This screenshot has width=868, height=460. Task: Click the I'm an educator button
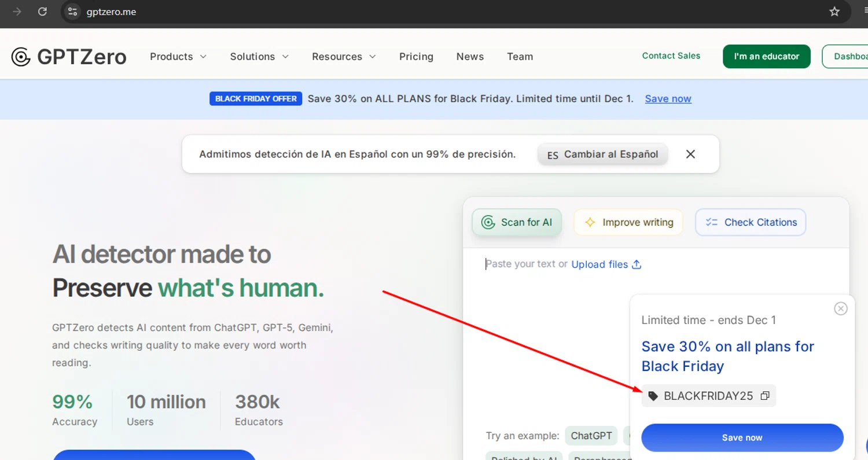767,57
